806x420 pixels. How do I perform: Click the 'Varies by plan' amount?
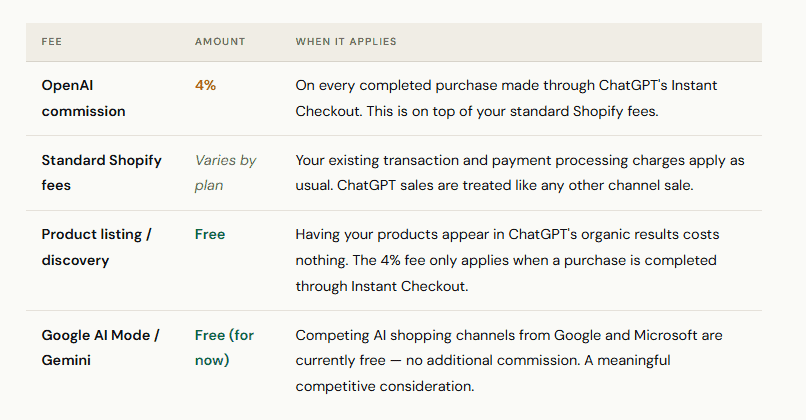coord(225,173)
